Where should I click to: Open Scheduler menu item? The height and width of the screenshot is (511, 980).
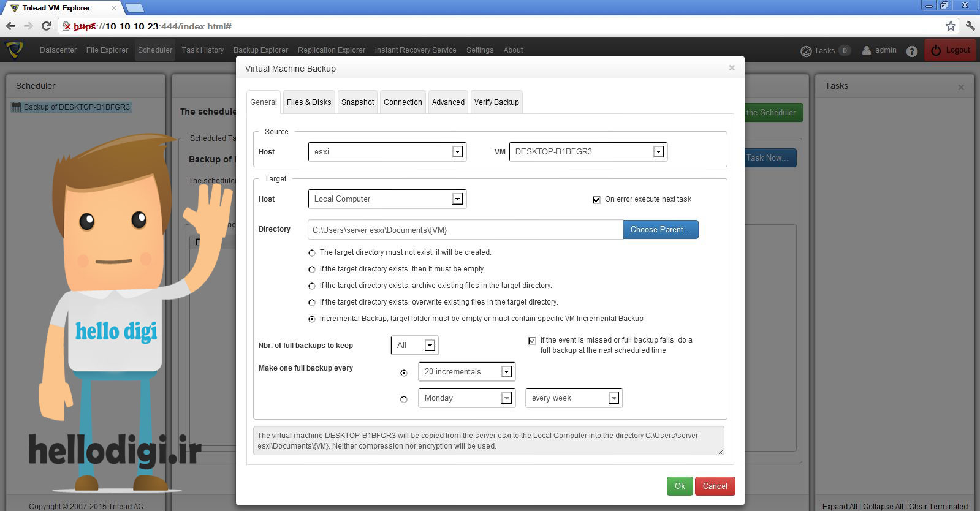click(155, 50)
